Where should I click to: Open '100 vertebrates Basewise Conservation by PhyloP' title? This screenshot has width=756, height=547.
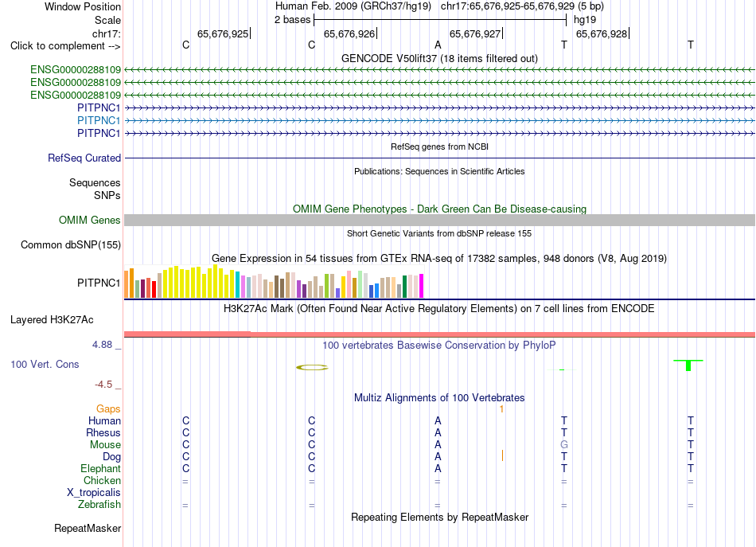coord(439,345)
